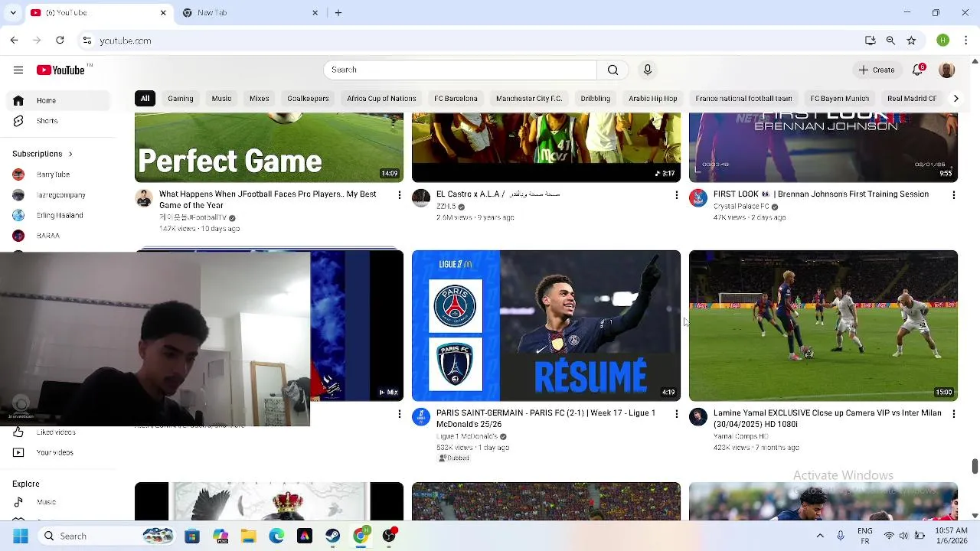Open PARIS SAINT-GERMAIN - PARIS FC video title
This screenshot has height=551, width=980.
click(x=546, y=419)
